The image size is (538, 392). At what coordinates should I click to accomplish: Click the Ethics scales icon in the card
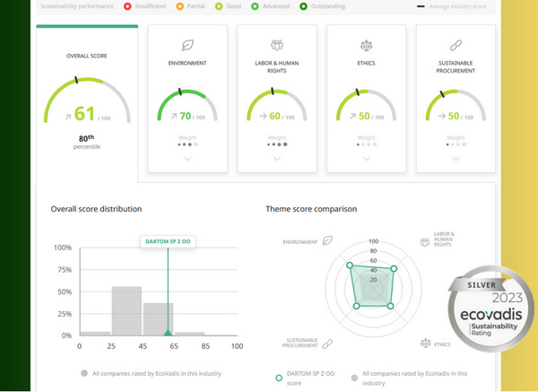366,45
